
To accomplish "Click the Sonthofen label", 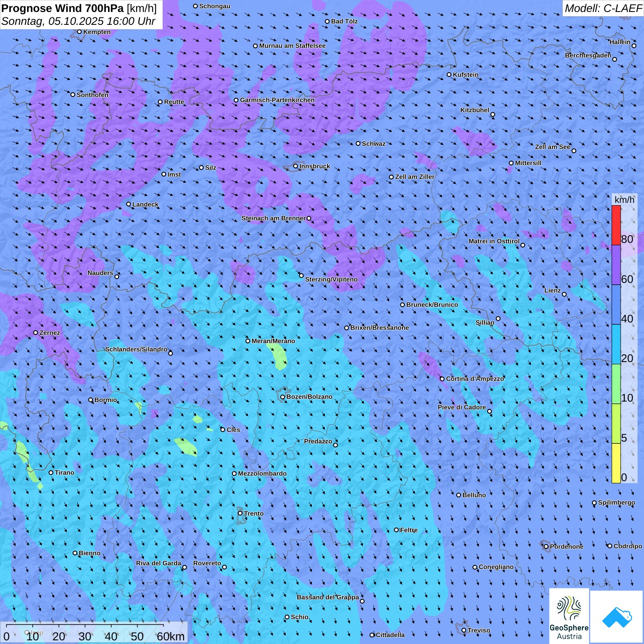I will click(x=92, y=95).
